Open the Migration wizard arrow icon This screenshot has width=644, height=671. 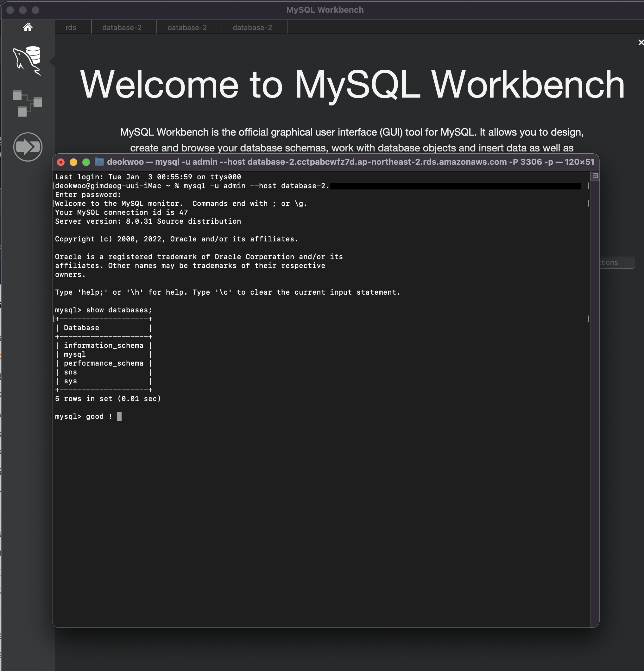pos(28,147)
